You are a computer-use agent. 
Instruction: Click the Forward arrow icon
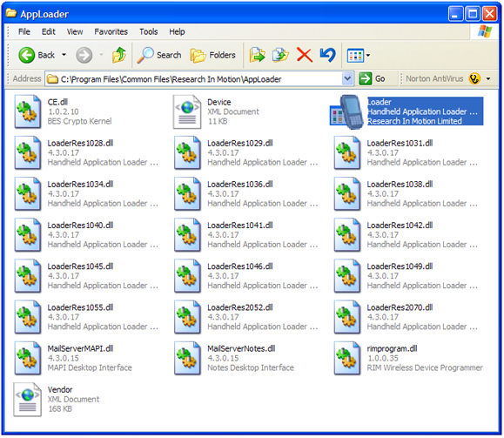point(84,55)
